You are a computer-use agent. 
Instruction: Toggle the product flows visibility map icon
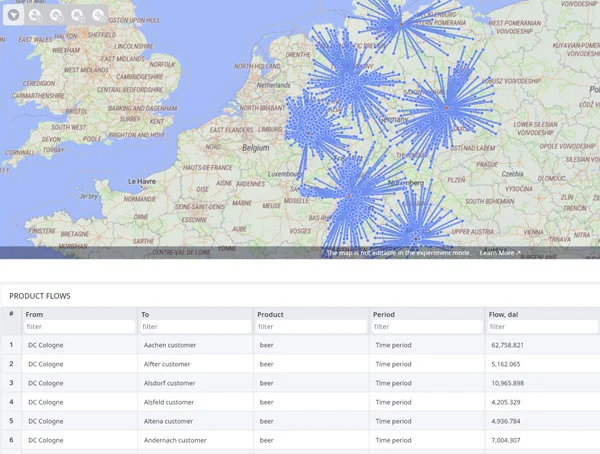point(97,15)
